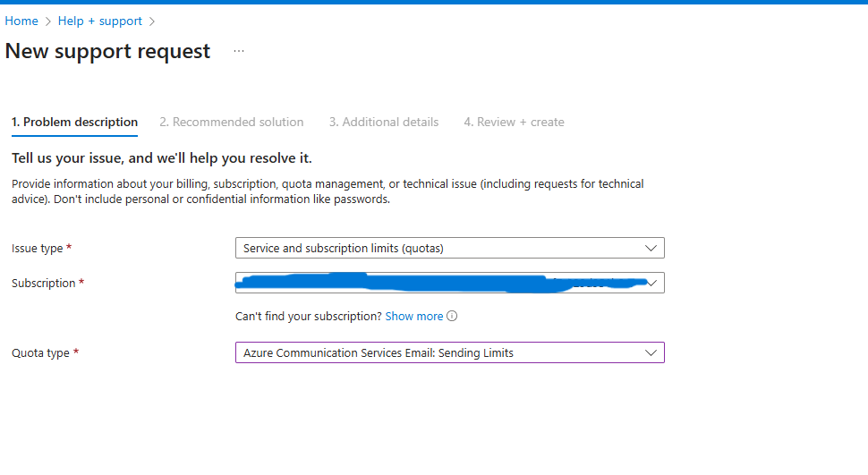Open the Quota type dropdown
This screenshot has height=475, width=868.
[x=449, y=352]
